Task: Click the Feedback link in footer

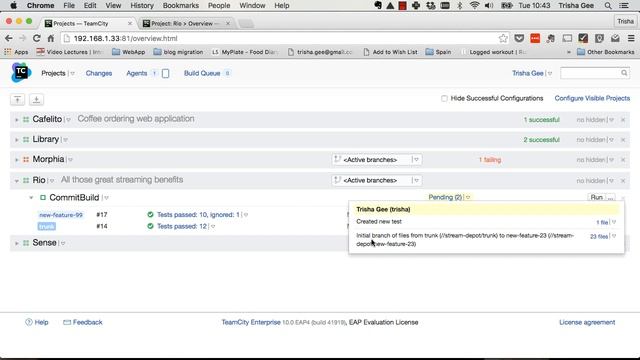Action: pos(87,322)
